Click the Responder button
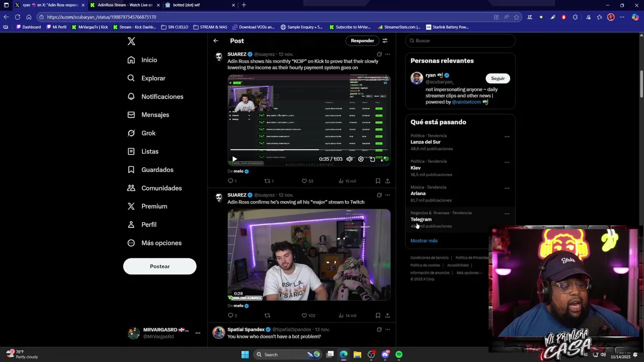The height and width of the screenshot is (362, 644). pyautogui.click(x=362, y=41)
